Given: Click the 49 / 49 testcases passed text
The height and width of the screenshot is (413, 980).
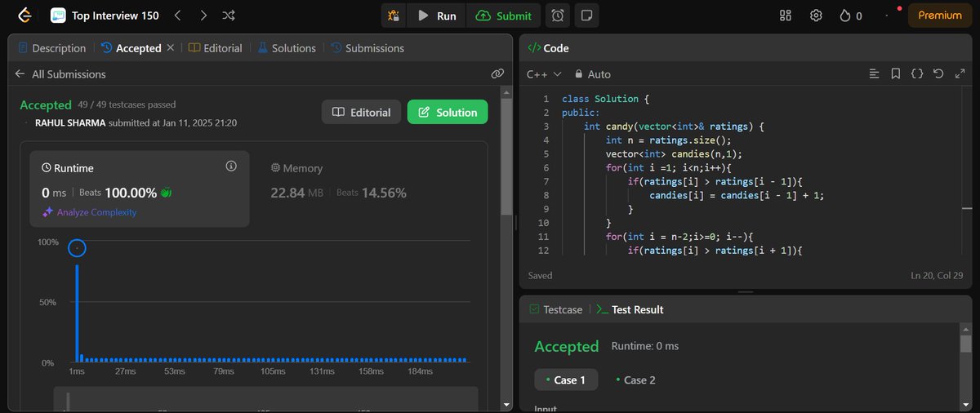Looking at the screenshot, I should (x=127, y=104).
